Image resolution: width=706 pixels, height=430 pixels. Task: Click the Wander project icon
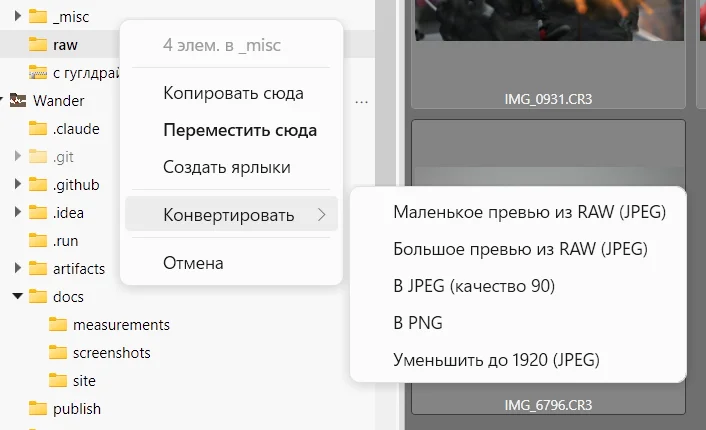[x=18, y=100]
